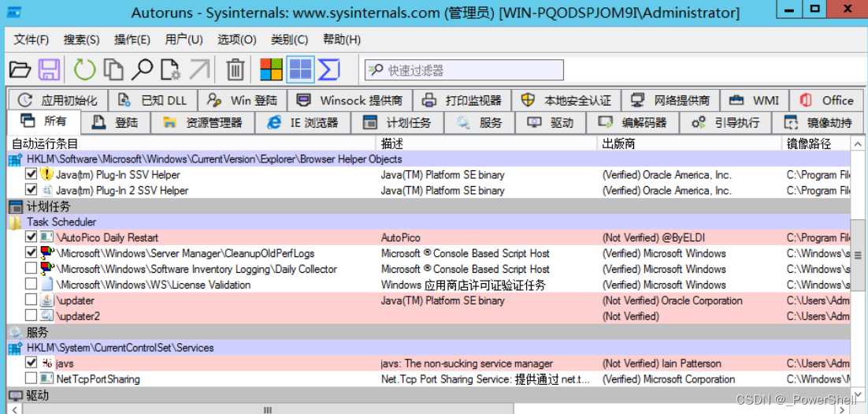Toggle the colorful Windows logo filter icon

pyautogui.click(x=271, y=70)
